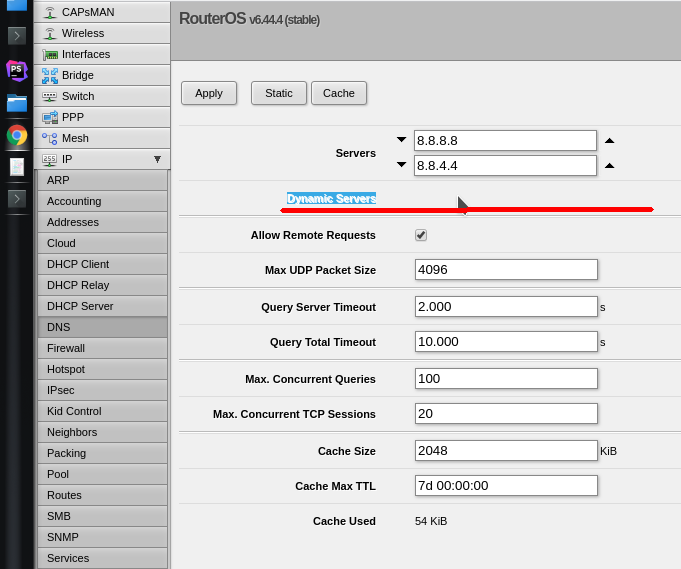The height and width of the screenshot is (569, 681).
Task: Select Cloud in IP submenu
Action: [x=102, y=243]
